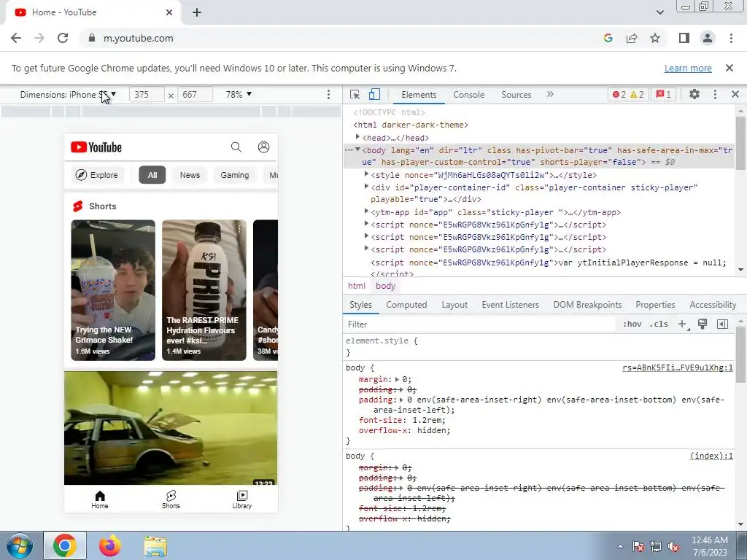Image resolution: width=747 pixels, height=560 pixels.
Task: Open DevTools settings gear
Action: pos(694,94)
